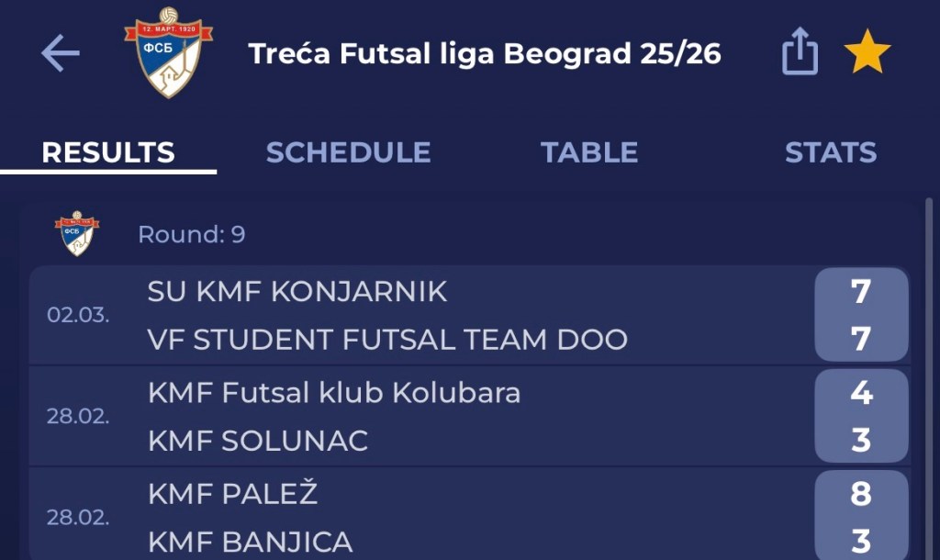Click the small crest beside Round 9
Viewport: 940px width, 560px height.
(77, 234)
